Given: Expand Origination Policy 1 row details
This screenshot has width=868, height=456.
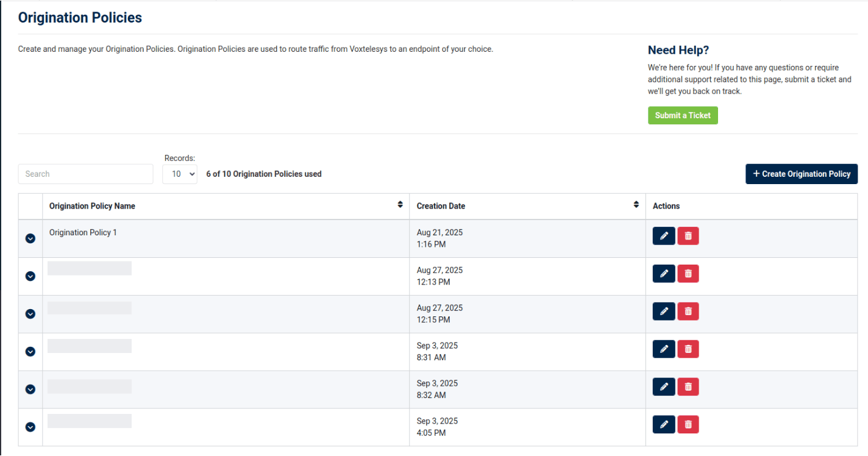Looking at the screenshot, I should [x=30, y=238].
